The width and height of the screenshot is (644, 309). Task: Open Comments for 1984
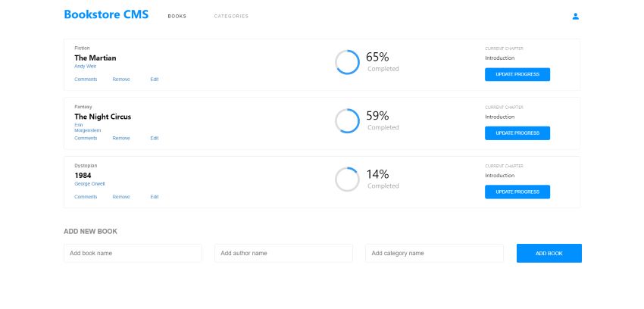tap(86, 197)
